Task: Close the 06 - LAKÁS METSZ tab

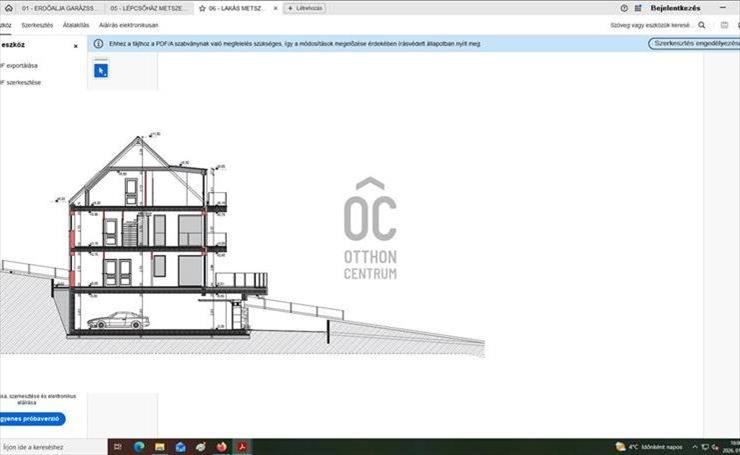Action: click(276, 8)
